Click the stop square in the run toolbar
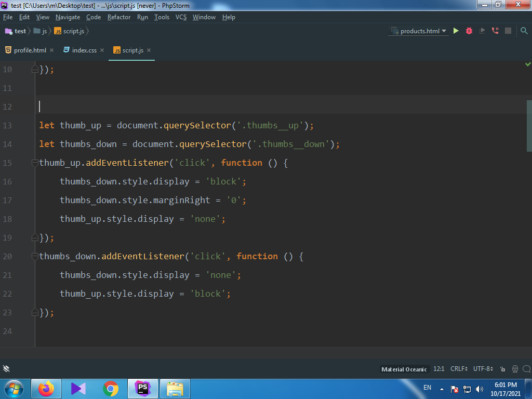The width and height of the screenshot is (532, 399). [x=508, y=31]
